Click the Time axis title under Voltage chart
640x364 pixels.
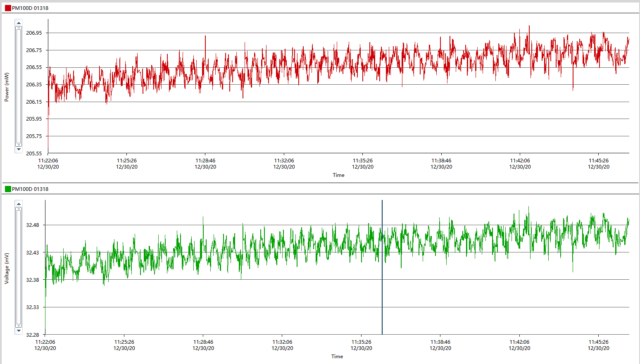pos(337,357)
